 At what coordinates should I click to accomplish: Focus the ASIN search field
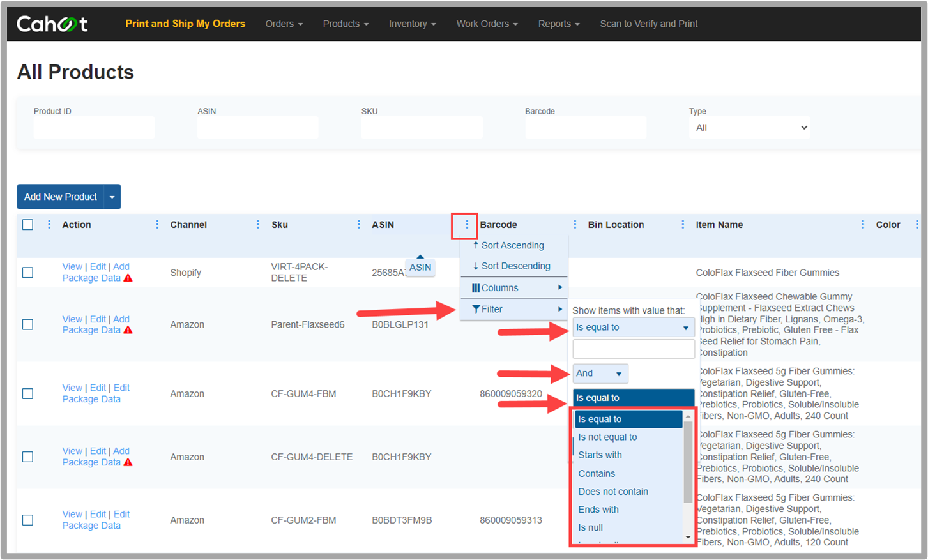coord(257,128)
